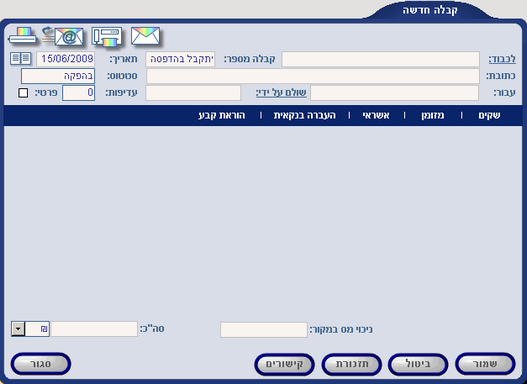Follow the לכבוד link
Screen dimensions: 527x384
point(502,59)
